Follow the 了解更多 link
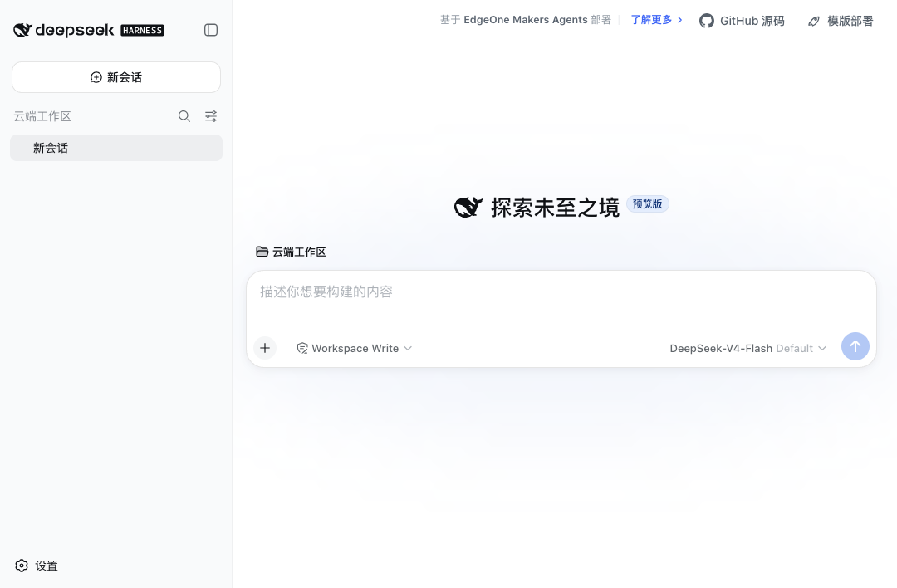The height and width of the screenshot is (588, 897). (x=656, y=20)
